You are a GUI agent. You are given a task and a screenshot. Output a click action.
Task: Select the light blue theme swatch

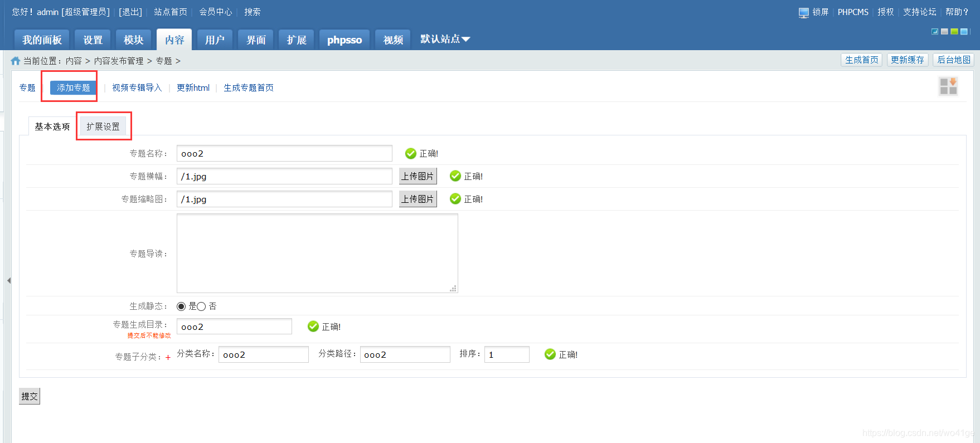pos(964,31)
